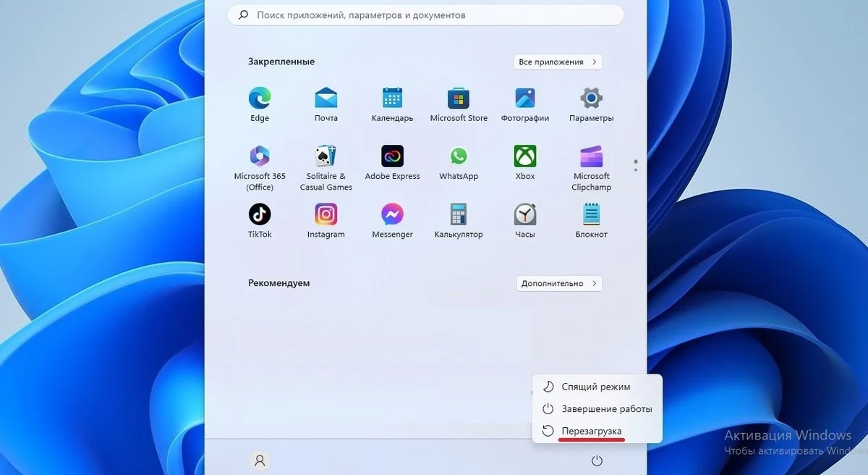Open WhatsApp
The height and width of the screenshot is (475, 868).
click(459, 163)
